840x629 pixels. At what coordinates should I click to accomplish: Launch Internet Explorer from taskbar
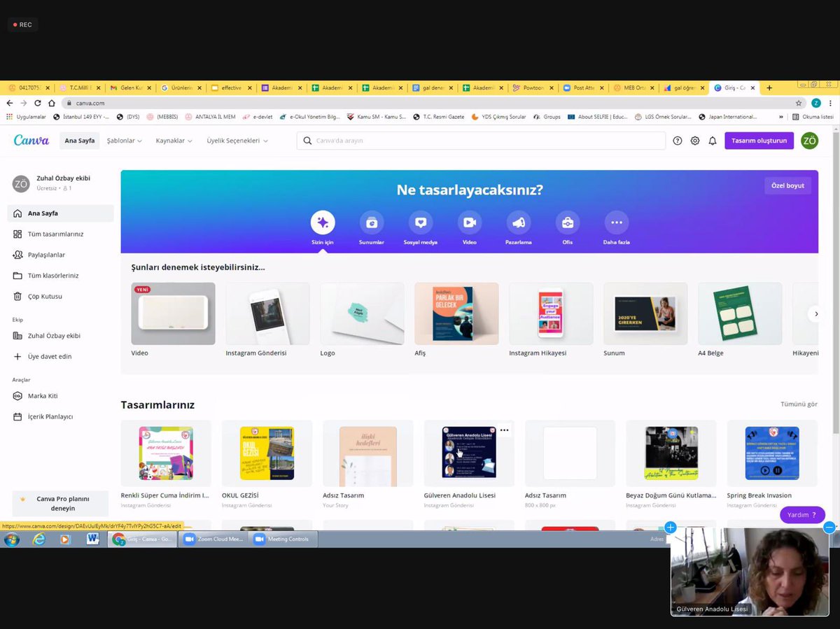(x=38, y=539)
